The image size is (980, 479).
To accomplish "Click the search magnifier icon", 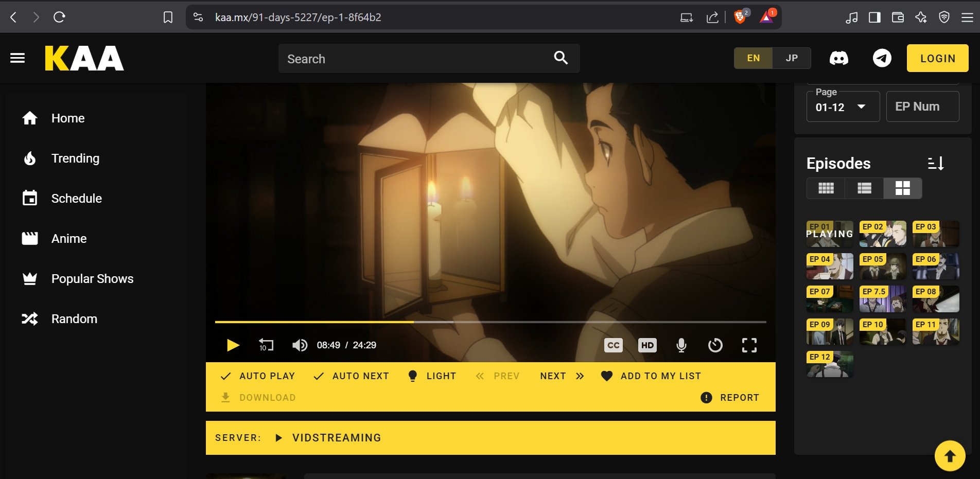I will pyautogui.click(x=561, y=58).
